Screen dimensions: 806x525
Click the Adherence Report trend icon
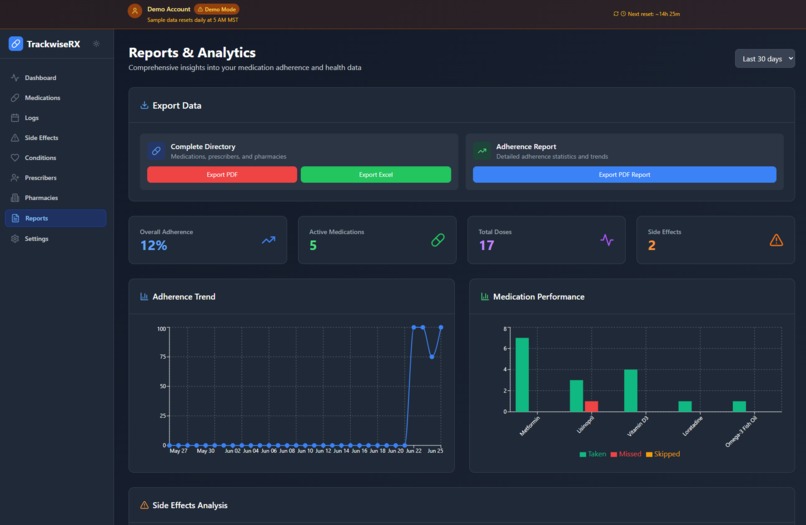482,151
